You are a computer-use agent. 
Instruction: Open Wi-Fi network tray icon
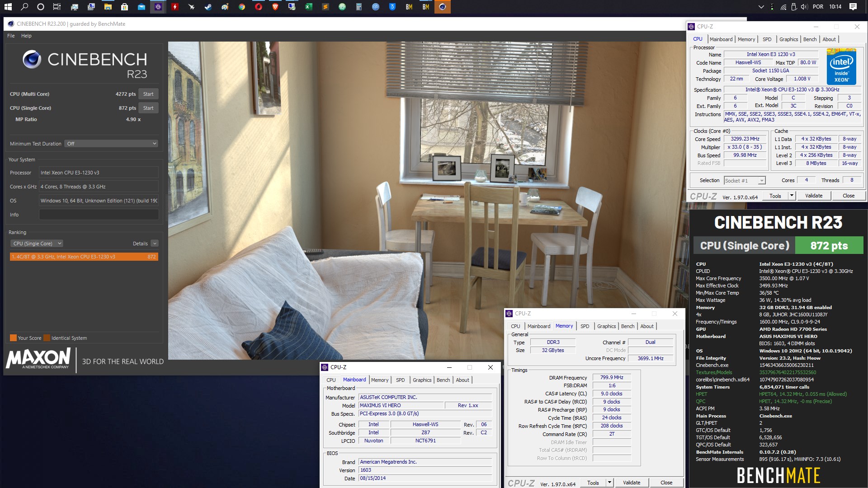point(783,7)
